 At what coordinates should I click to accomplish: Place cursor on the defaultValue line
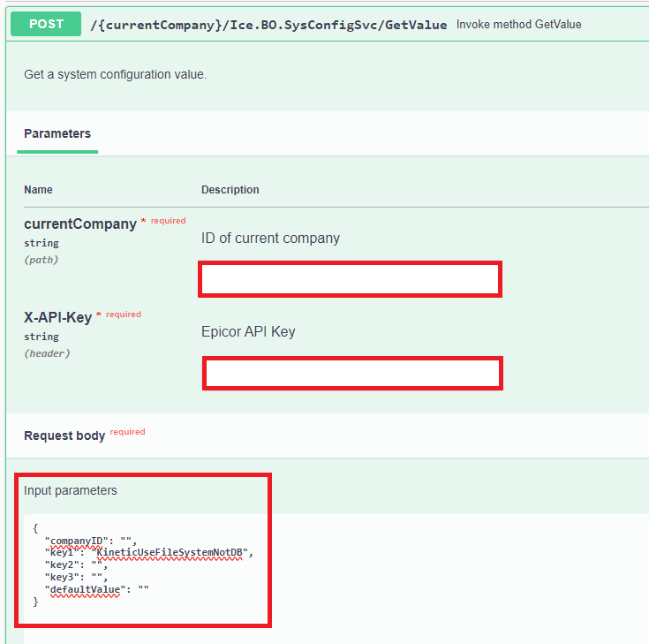(x=99, y=589)
